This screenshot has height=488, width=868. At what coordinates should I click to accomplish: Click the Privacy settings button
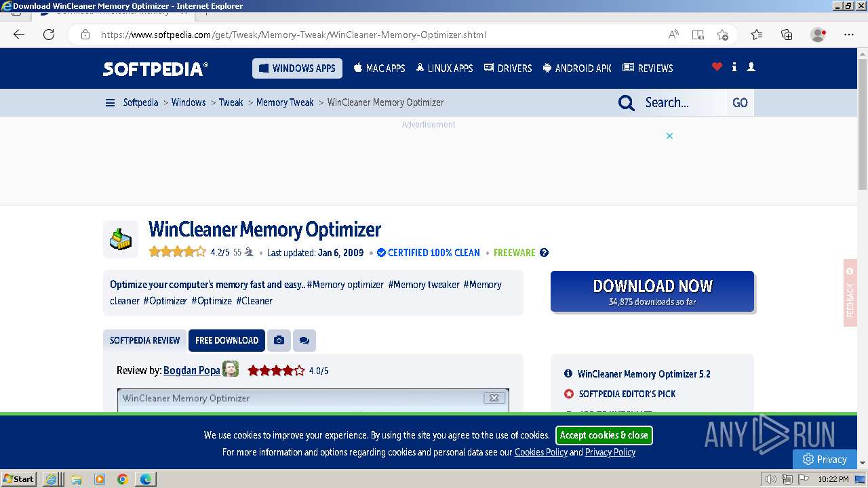(x=825, y=459)
